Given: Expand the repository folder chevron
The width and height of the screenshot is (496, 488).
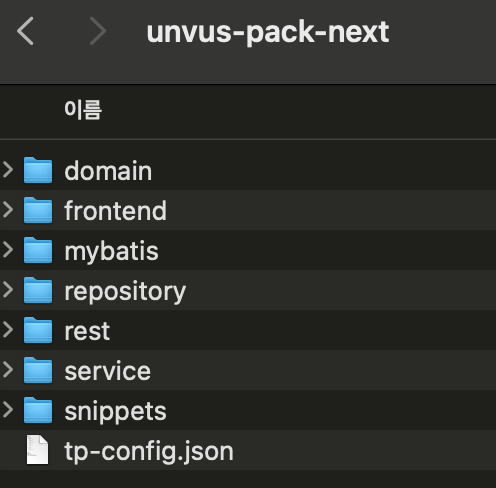Looking at the screenshot, I should coord(8,289).
